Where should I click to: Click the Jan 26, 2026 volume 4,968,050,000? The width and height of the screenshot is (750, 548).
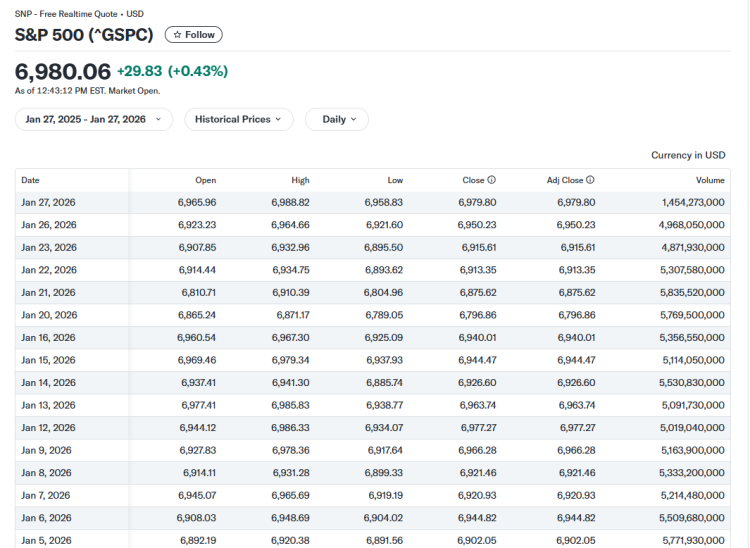(692, 225)
